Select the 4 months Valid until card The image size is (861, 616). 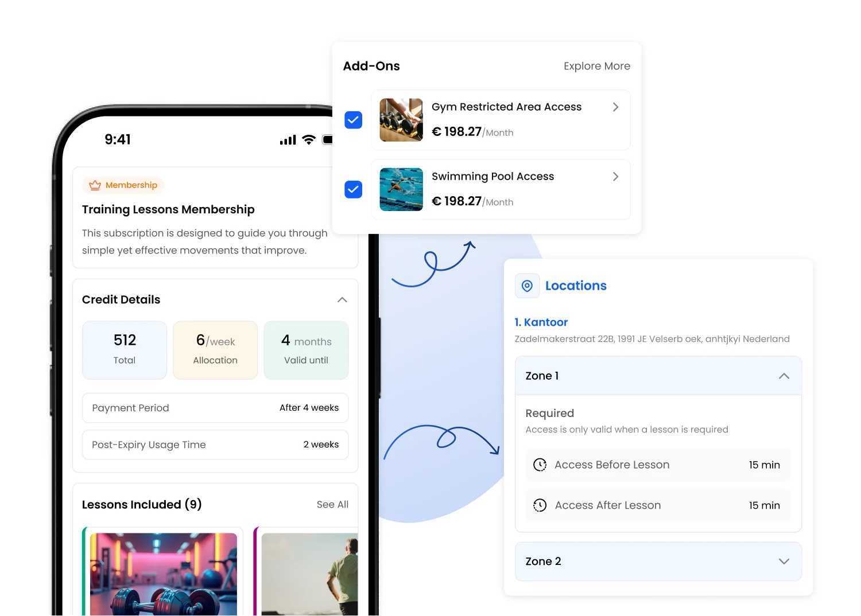306,350
